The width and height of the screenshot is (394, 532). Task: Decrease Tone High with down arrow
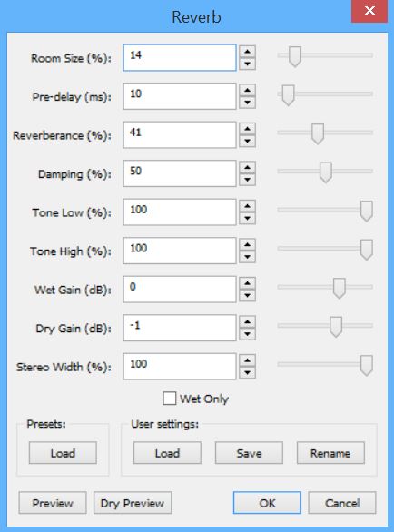click(247, 257)
